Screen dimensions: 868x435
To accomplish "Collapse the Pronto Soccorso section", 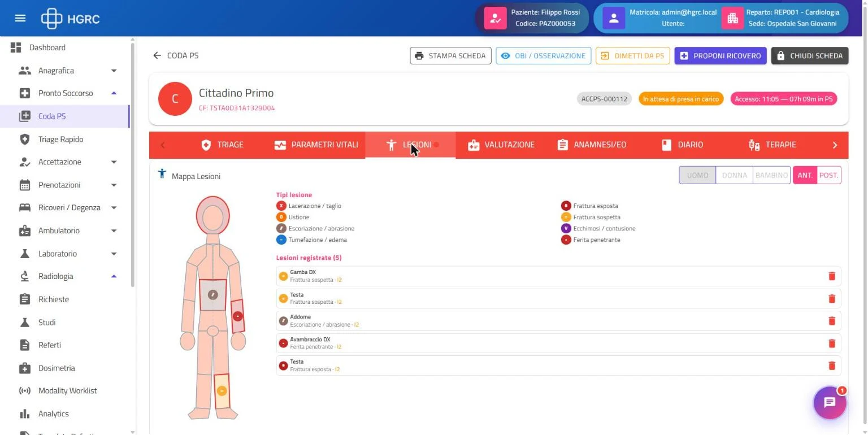I will [x=114, y=93].
